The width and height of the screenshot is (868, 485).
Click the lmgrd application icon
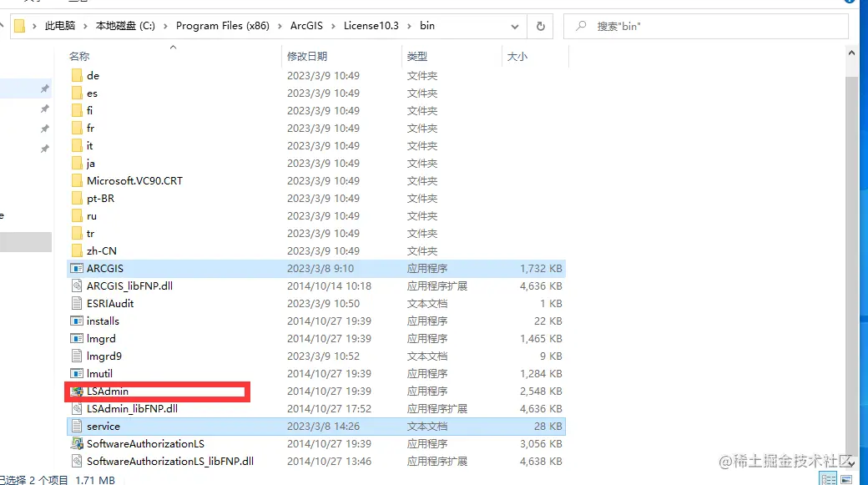point(77,338)
